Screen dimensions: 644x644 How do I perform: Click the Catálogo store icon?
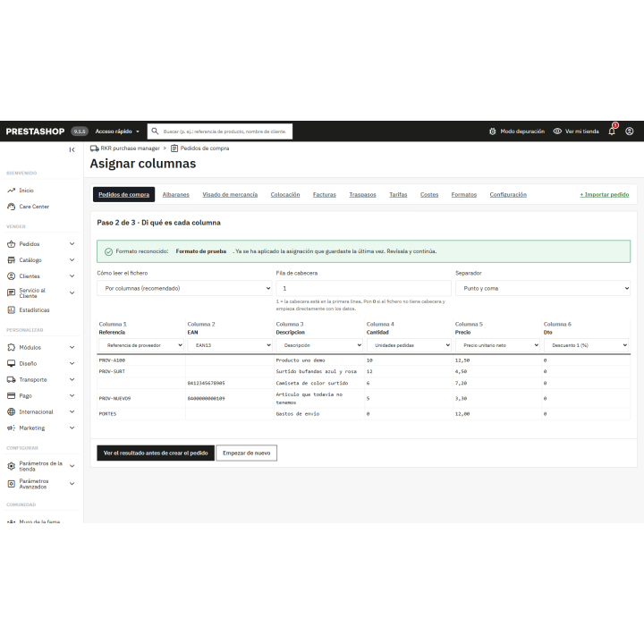pyautogui.click(x=12, y=260)
